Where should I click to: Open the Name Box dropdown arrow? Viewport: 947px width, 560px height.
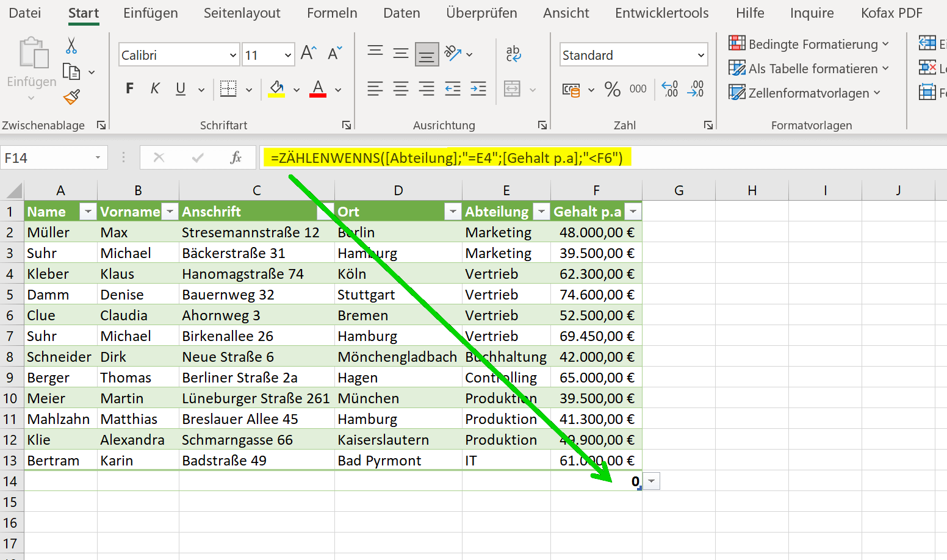point(98,158)
